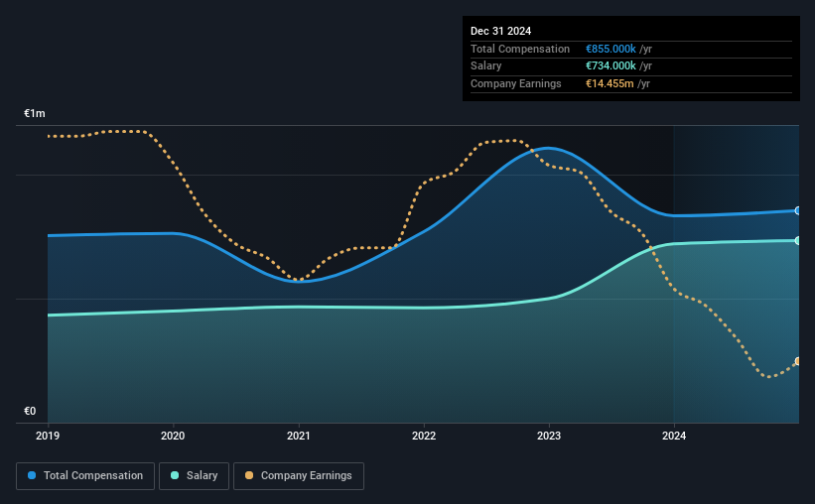Click the orange Company Earnings legend dot
815x504 pixels.
(249, 475)
